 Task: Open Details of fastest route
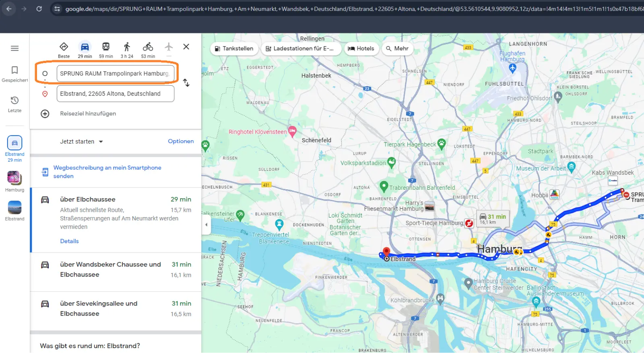coord(69,241)
